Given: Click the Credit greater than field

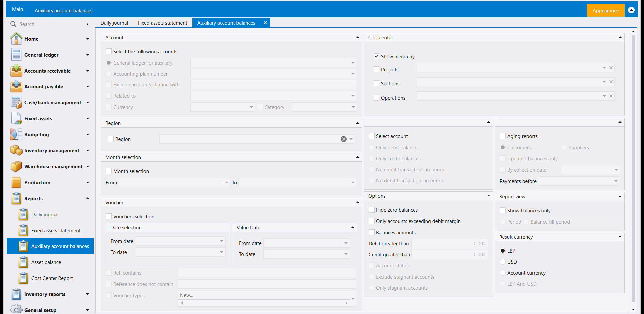Looking at the screenshot, I should [450, 254].
